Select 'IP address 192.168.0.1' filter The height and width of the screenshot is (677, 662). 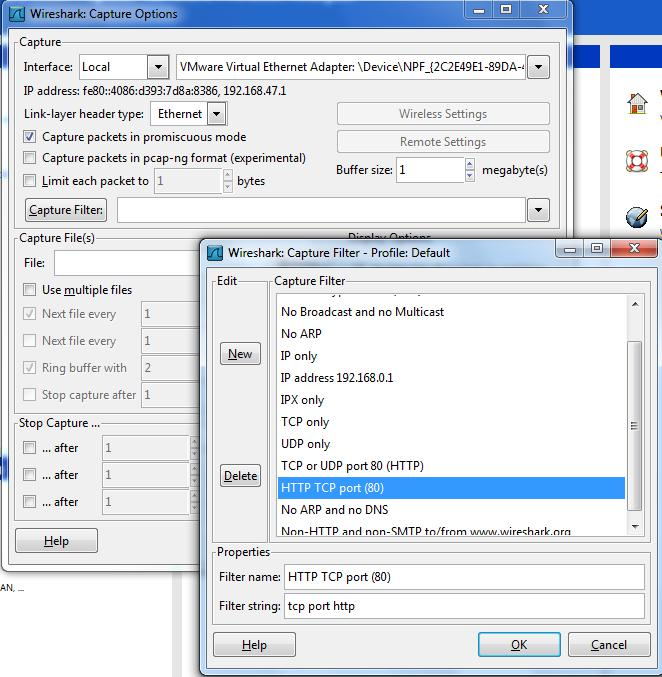tap(451, 378)
